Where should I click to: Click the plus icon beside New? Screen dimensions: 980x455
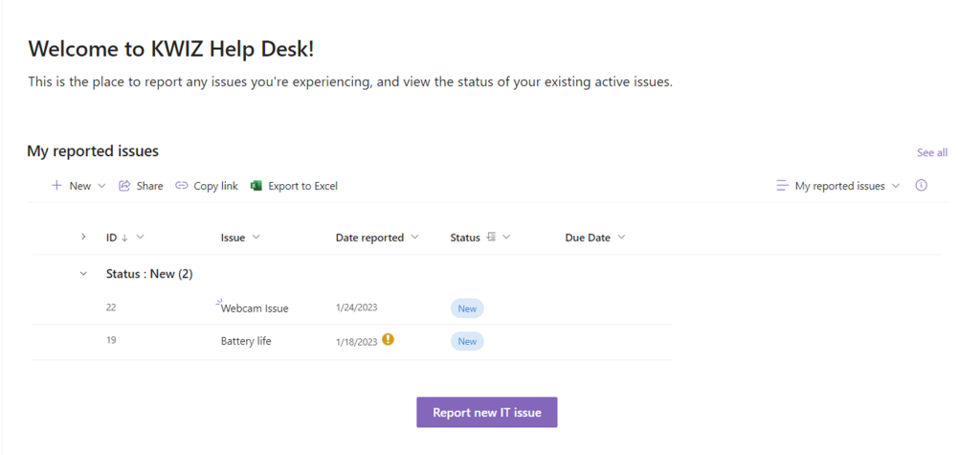tap(56, 186)
